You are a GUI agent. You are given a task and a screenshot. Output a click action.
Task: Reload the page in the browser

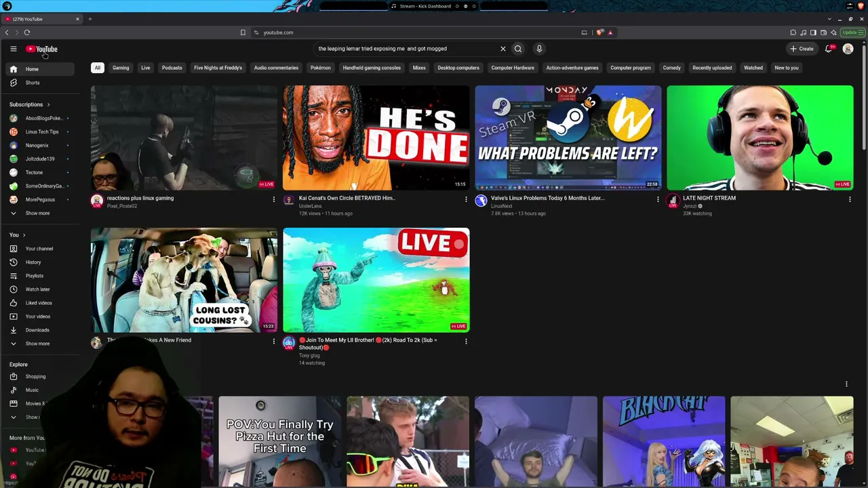27,33
